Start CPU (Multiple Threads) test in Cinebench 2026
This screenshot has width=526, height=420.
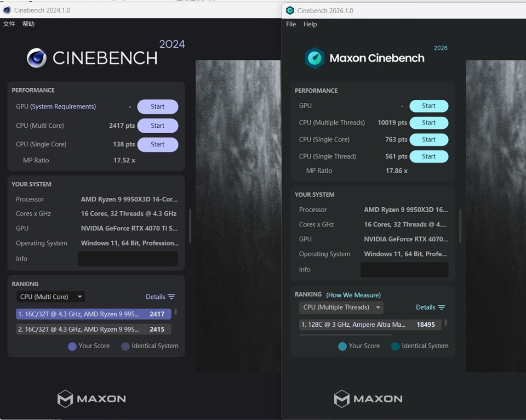click(428, 122)
